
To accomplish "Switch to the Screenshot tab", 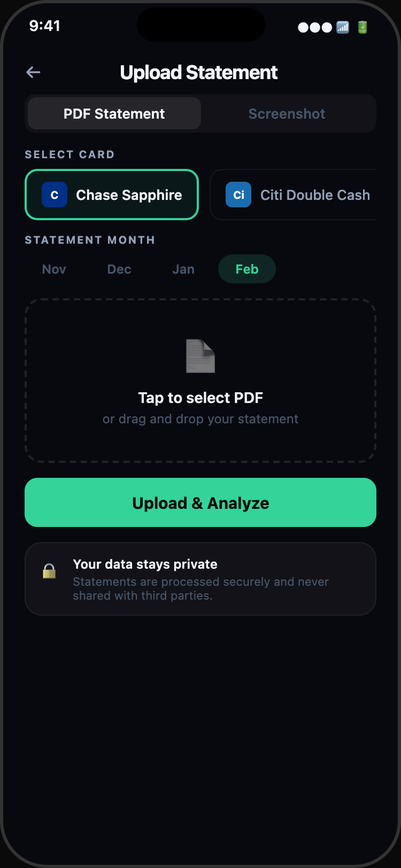I will coord(287,114).
